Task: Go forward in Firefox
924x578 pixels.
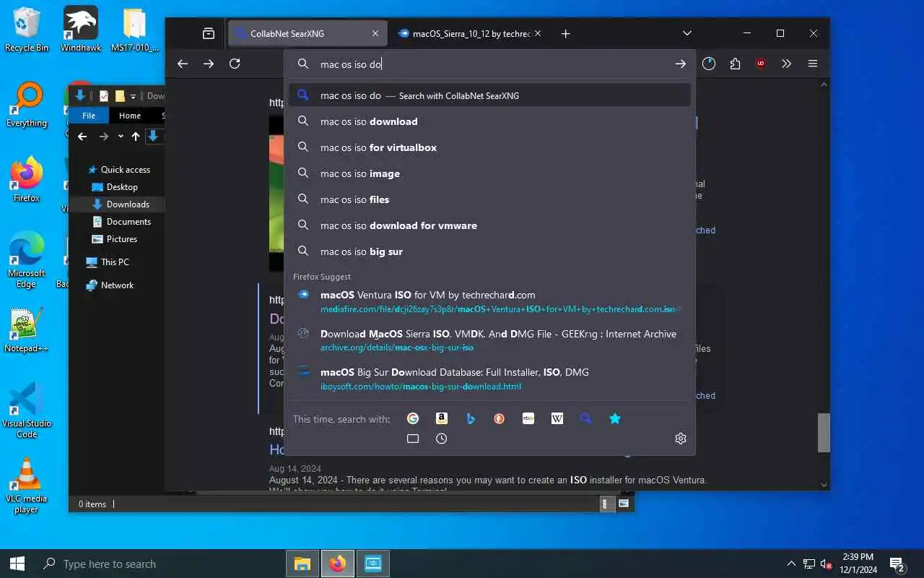Action: tap(209, 64)
